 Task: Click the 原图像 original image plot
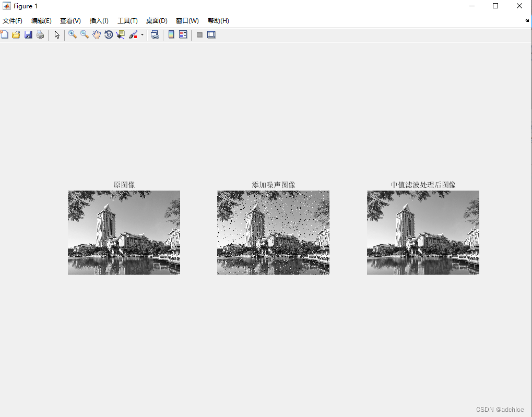(x=124, y=233)
